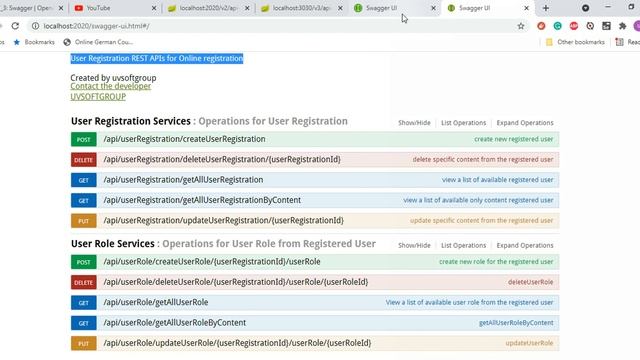Reload the page with the refresh icon

[15, 26]
